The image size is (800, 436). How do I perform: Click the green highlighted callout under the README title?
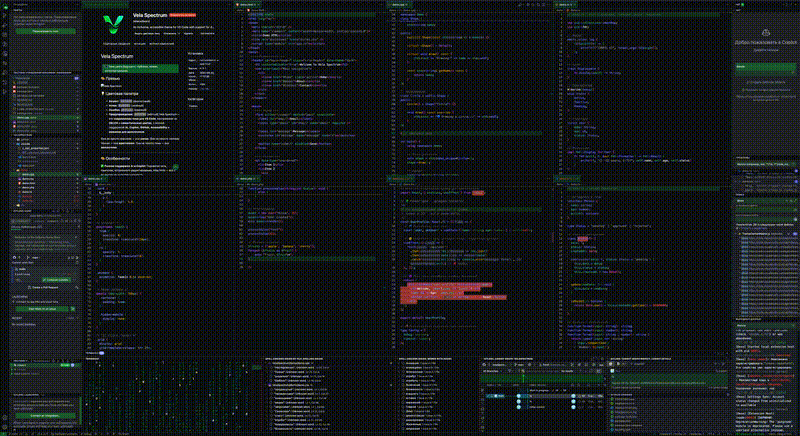pyautogui.click(x=140, y=68)
